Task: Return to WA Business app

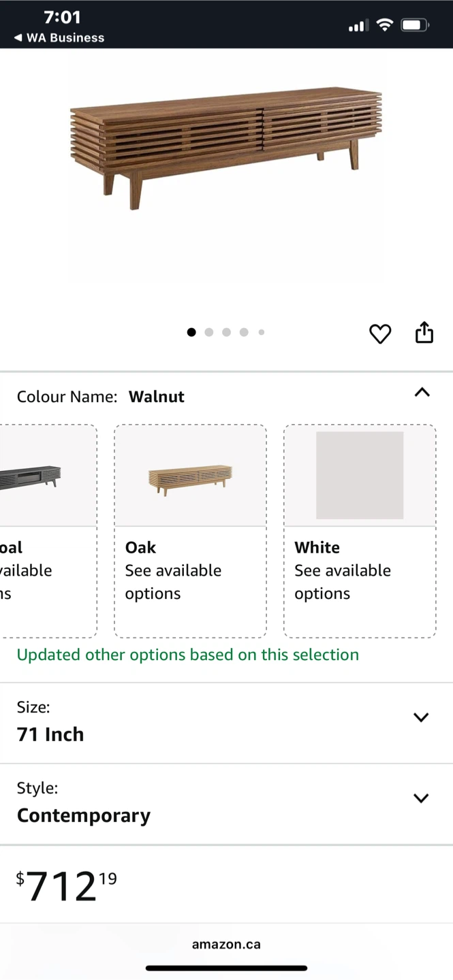Action: point(59,38)
